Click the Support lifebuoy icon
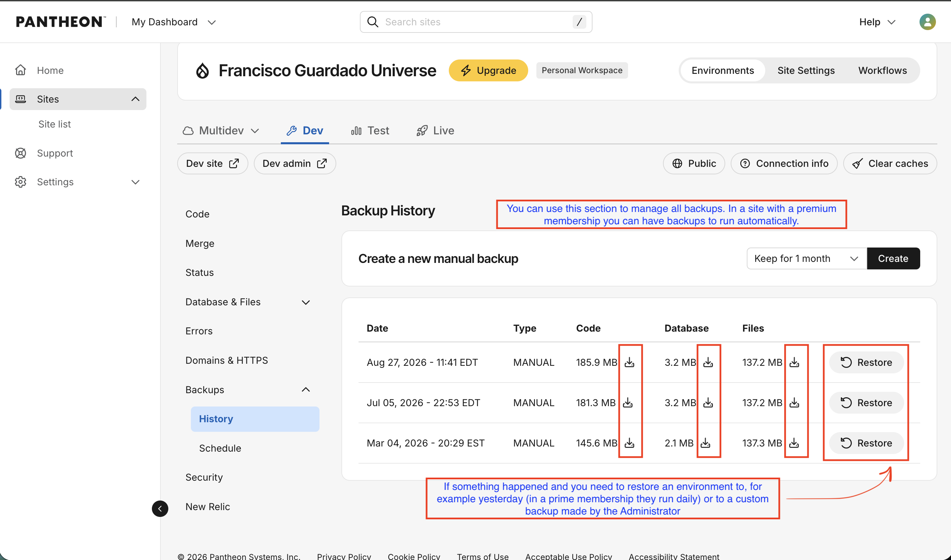This screenshot has width=951, height=560. (21, 153)
